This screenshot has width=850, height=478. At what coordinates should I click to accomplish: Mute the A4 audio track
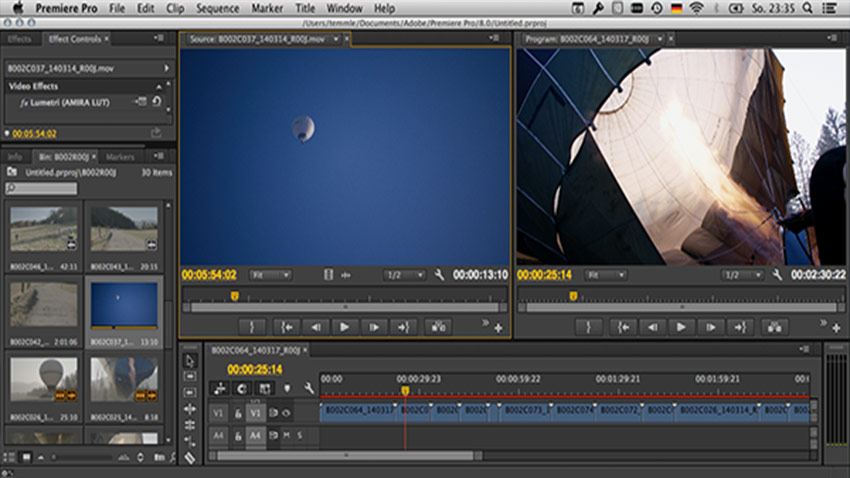(x=286, y=435)
